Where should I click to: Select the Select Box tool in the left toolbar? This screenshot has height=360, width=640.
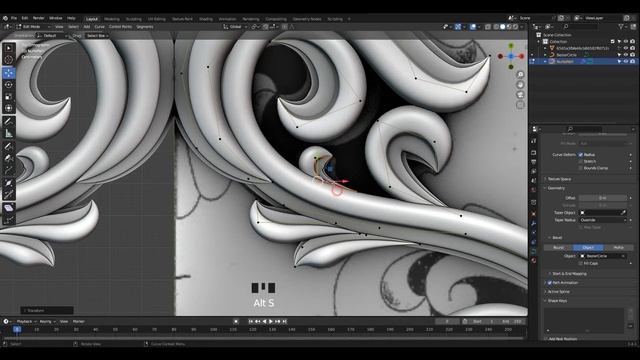tap(9, 48)
